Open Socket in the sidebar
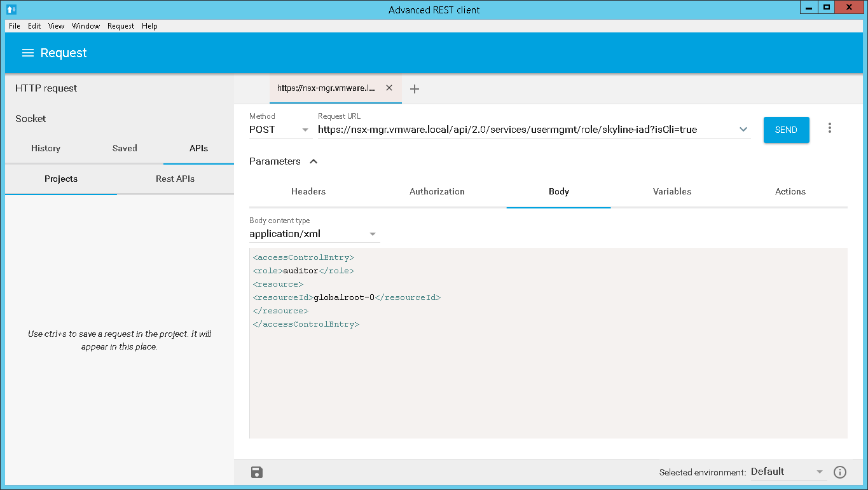This screenshot has height=490, width=868. (31, 119)
